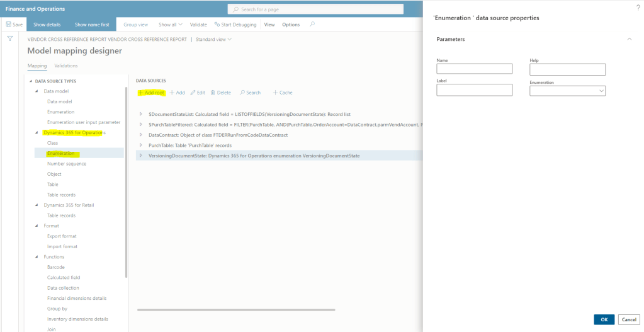Viewport: 644px width, 332px height.
Task: Expand the PurchTable data source node
Action: (x=141, y=145)
